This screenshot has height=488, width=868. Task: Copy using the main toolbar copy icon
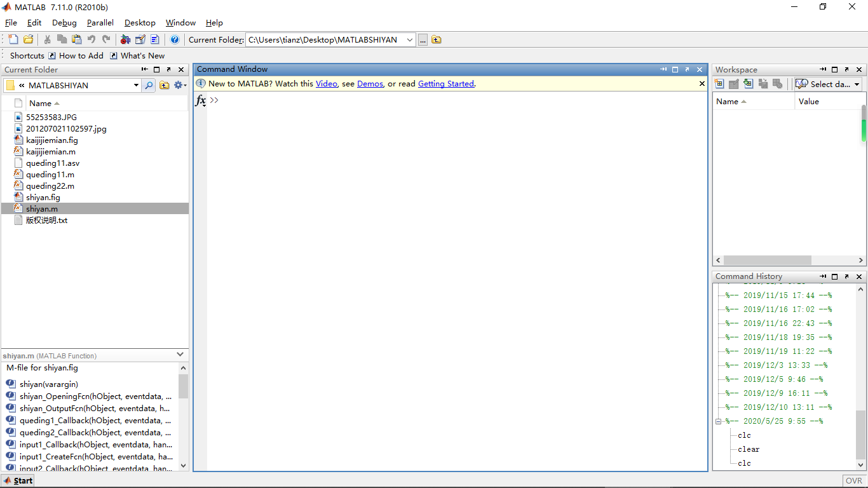click(x=62, y=39)
